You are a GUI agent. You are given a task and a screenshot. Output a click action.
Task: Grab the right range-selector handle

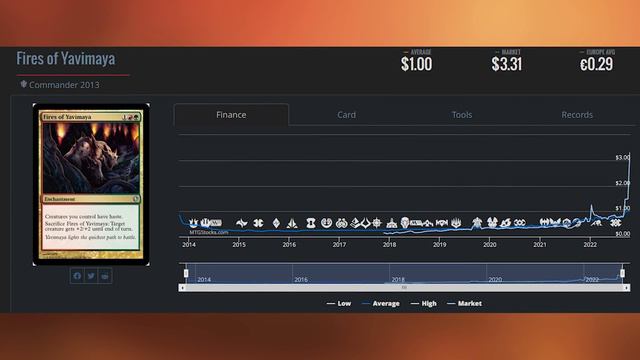pyautogui.click(x=622, y=273)
